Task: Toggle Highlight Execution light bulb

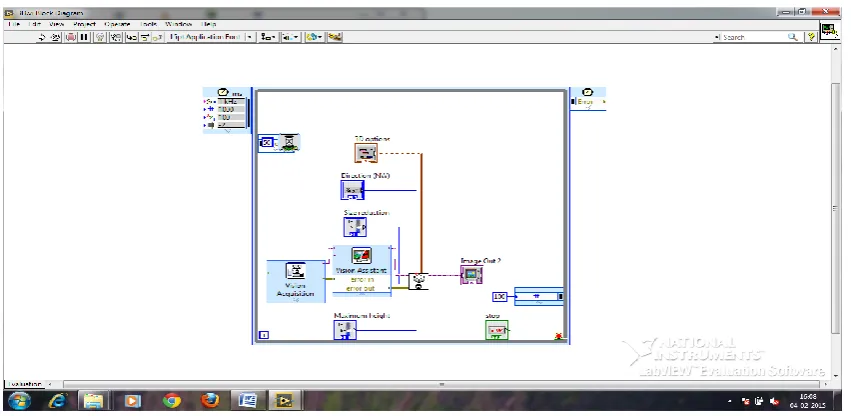Action: coord(100,37)
